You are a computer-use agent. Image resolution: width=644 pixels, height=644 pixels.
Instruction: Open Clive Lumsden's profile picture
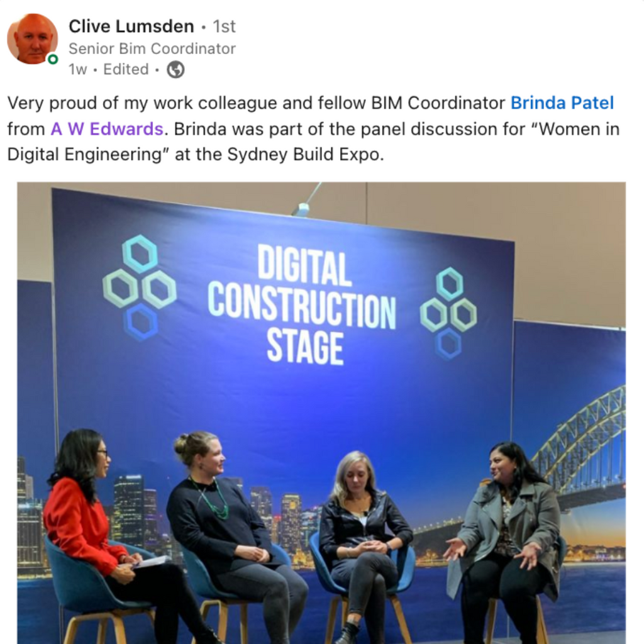click(33, 39)
